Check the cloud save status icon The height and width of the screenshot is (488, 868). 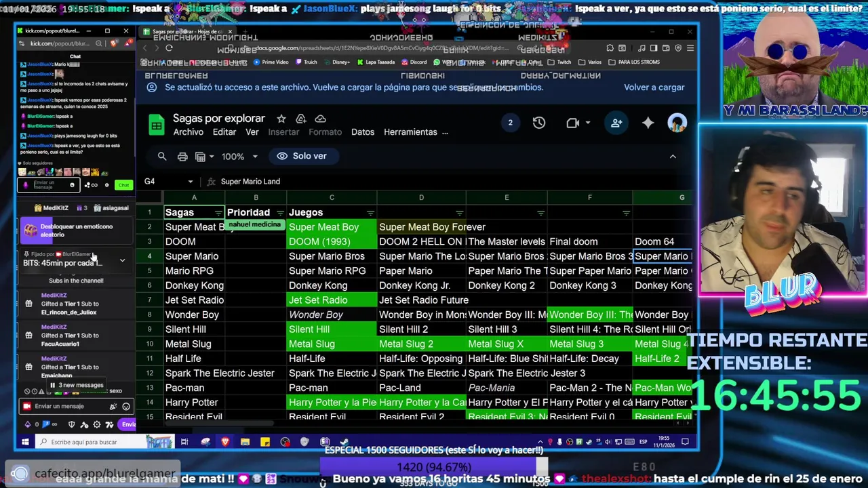click(321, 119)
